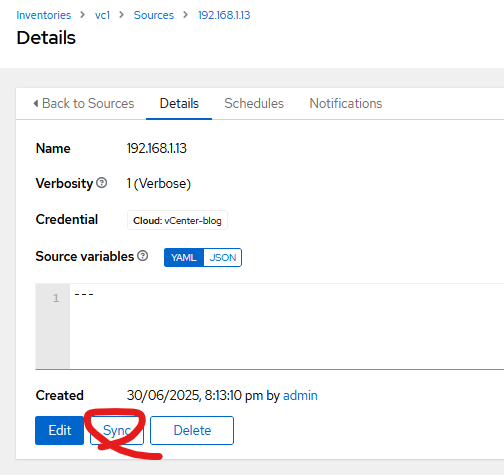
Task: Click the back caret beside Back to Sources
Action: click(36, 103)
